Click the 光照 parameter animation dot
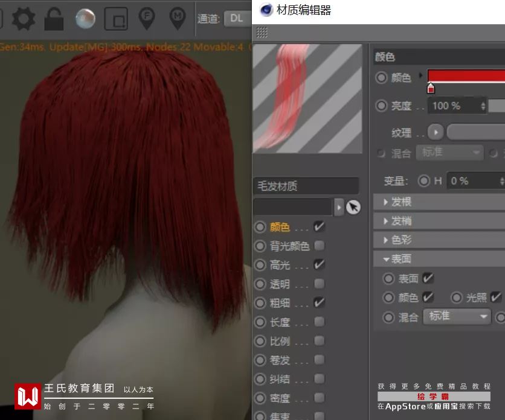The image size is (505, 420). coord(456,297)
